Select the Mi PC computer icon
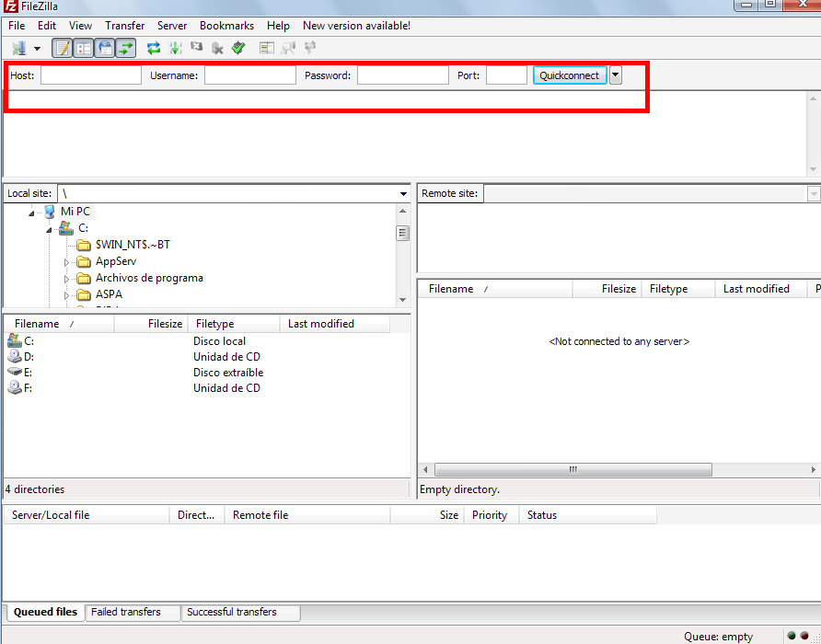821x644 pixels. pyautogui.click(x=50, y=212)
